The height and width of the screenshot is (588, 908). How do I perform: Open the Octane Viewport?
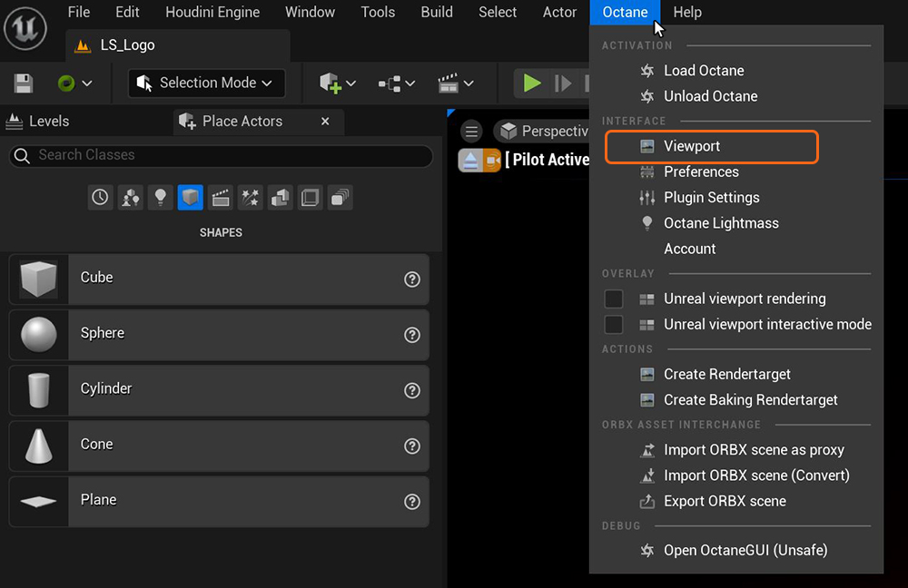712,146
